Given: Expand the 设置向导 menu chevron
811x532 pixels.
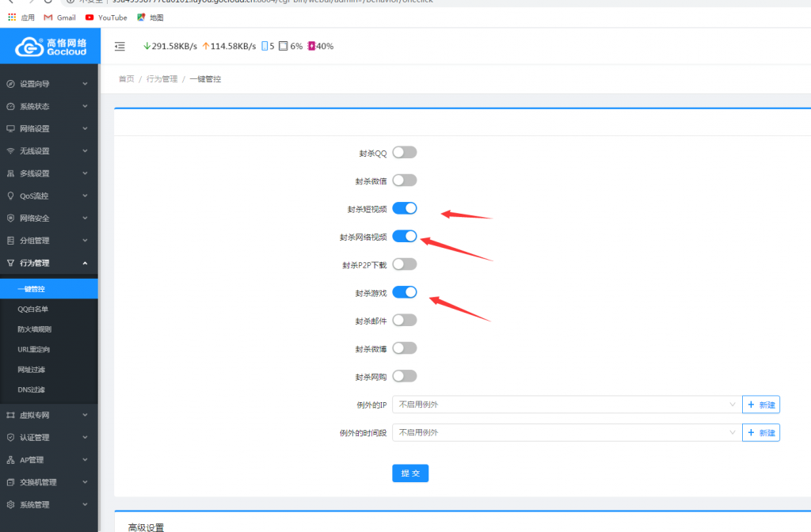Looking at the screenshot, I should (x=85, y=84).
